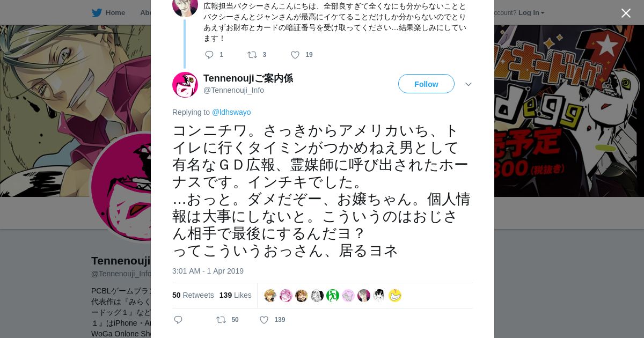Close the tweet overlay with X
The height and width of the screenshot is (338, 644).
click(626, 13)
